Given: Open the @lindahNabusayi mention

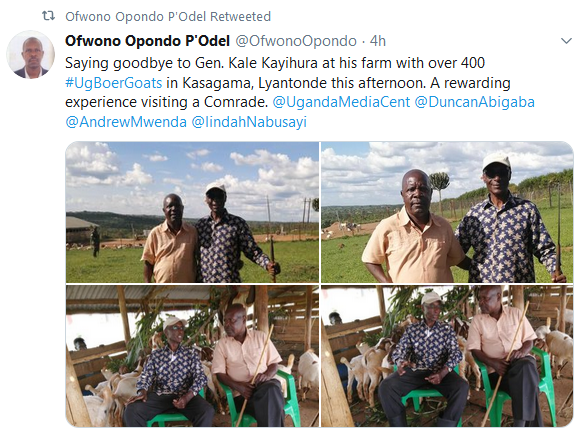Looking at the screenshot, I should point(249,122).
